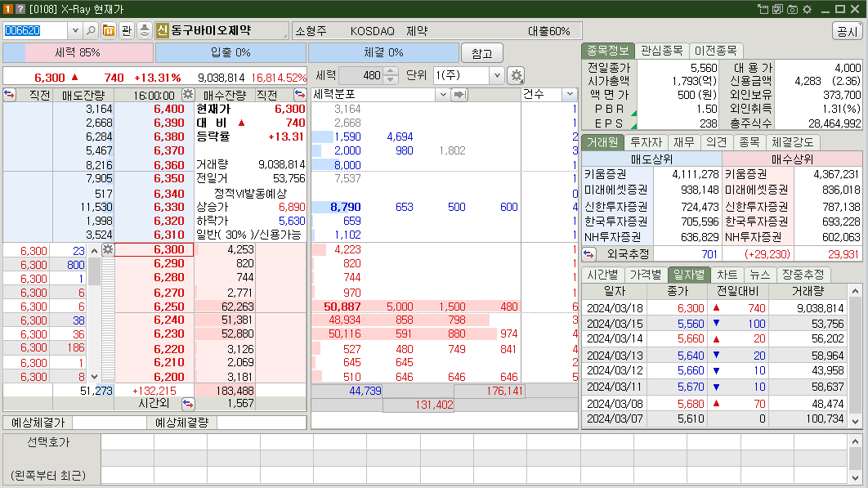Image resolution: width=868 pixels, height=488 pixels.
Task: Open the folder H history icon
Action: [x=109, y=30]
